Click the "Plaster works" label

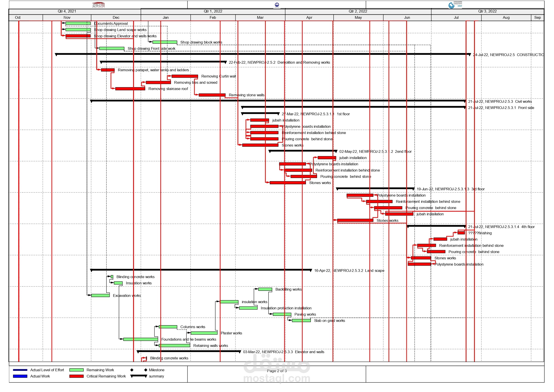[231, 333]
